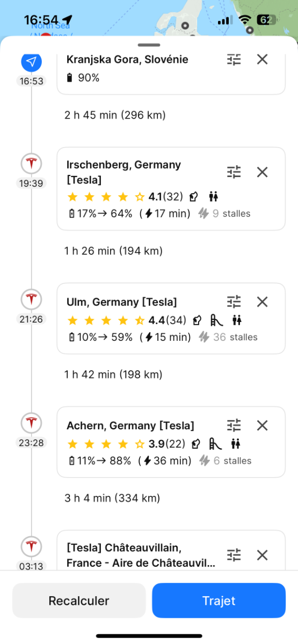Viewport: 298px width, 644px height.
Task: Remove the Achern, Germany charging stop
Action: tap(262, 425)
